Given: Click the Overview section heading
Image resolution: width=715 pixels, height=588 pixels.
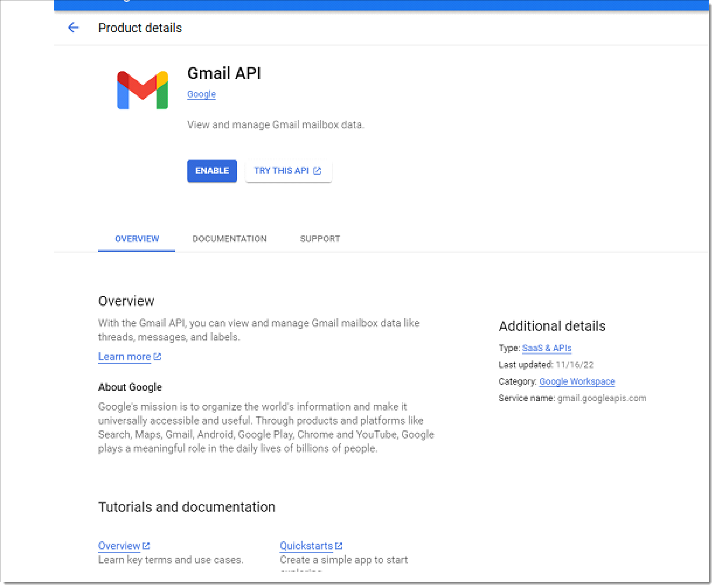Looking at the screenshot, I should (x=126, y=301).
